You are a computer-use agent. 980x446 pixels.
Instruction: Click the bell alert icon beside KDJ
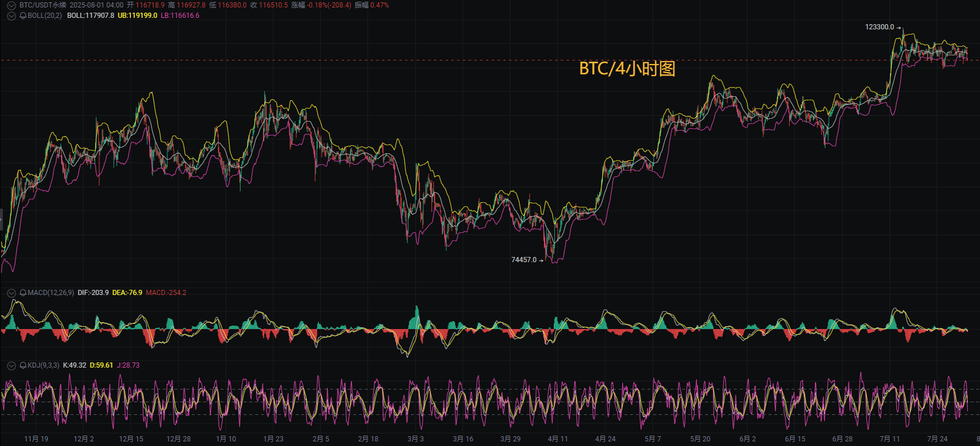23,365
